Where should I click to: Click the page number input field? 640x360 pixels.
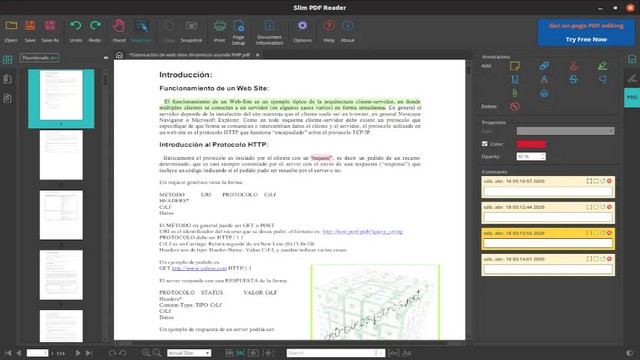coord(38,353)
